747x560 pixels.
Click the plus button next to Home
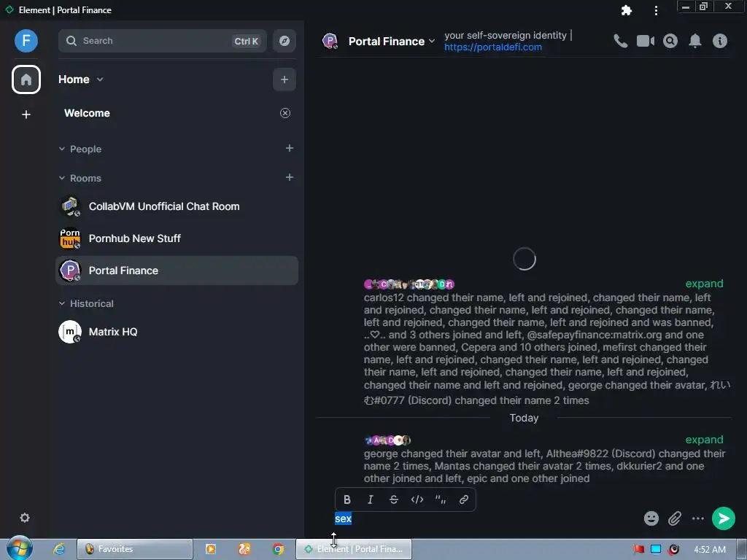(285, 79)
